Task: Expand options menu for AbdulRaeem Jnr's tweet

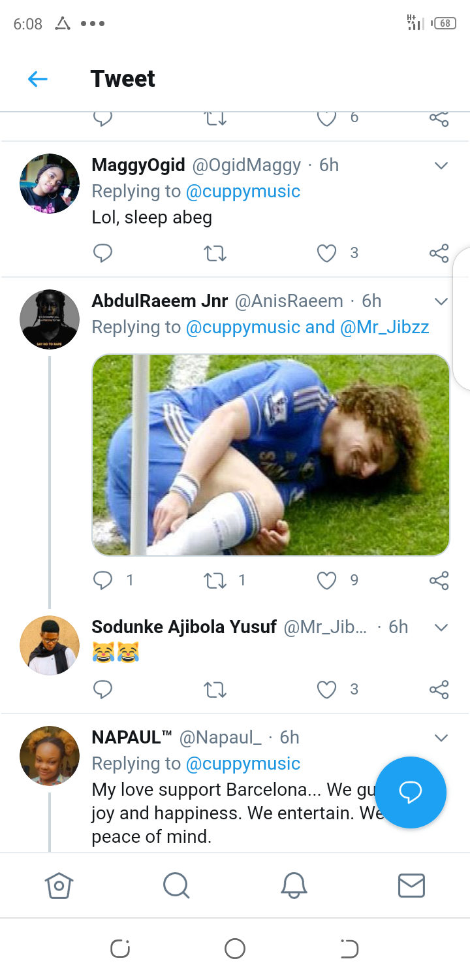Action: [x=441, y=301]
